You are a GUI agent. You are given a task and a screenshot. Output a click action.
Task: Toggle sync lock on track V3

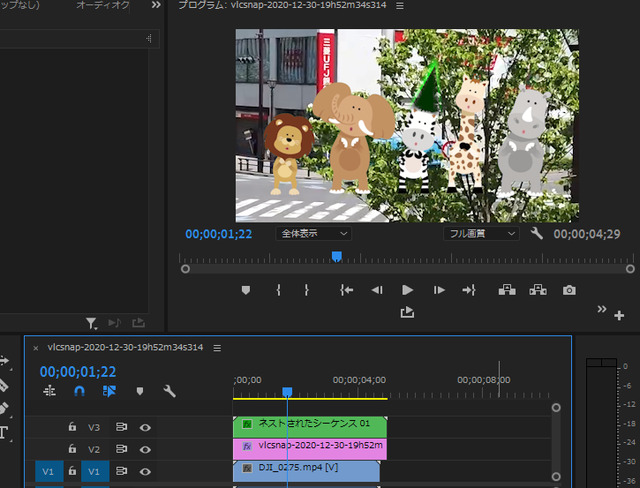121,427
